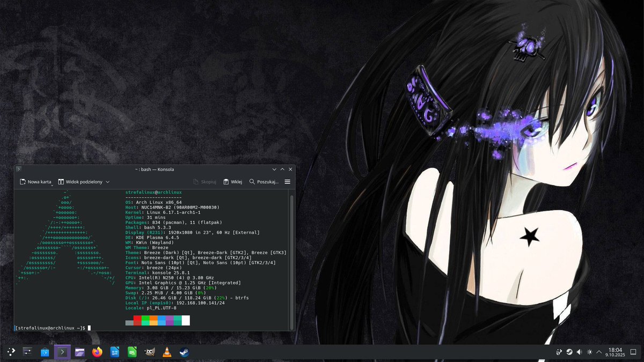644x362 pixels.
Task: Open the KDE application launcher
Action: pyautogui.click(x=11, y=352)
